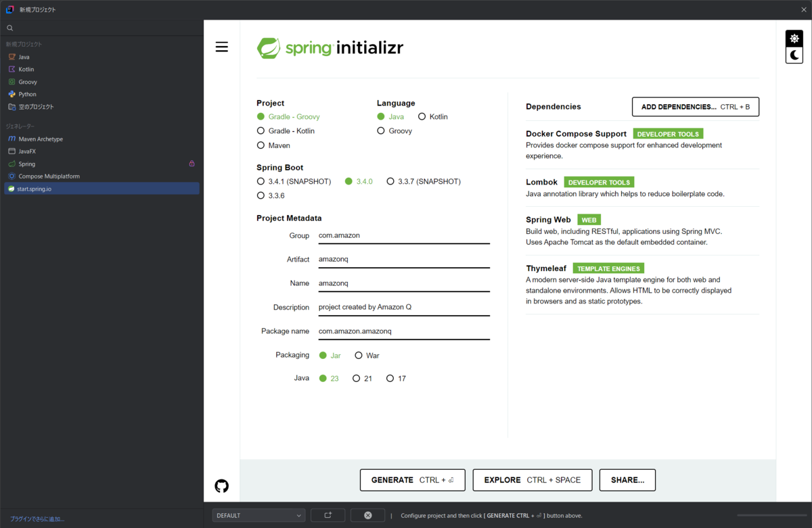The height and width of the screenshot is (528, 812).
Task: Close the New Project dialog window
Action: [803, 9]
